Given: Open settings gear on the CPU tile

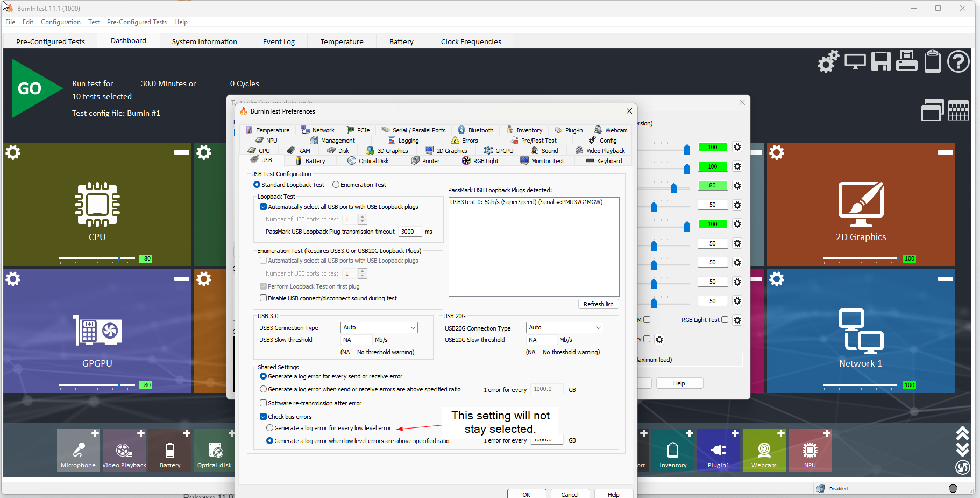Looking at the screenshot, I should click(x=13, y=152).
